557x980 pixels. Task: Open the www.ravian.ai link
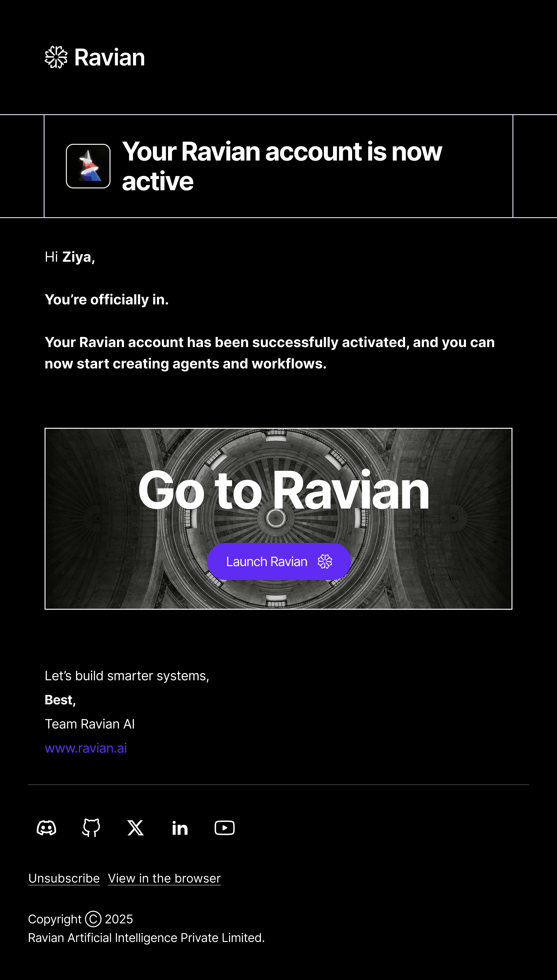pyautogui.click(x=86, y=748)
